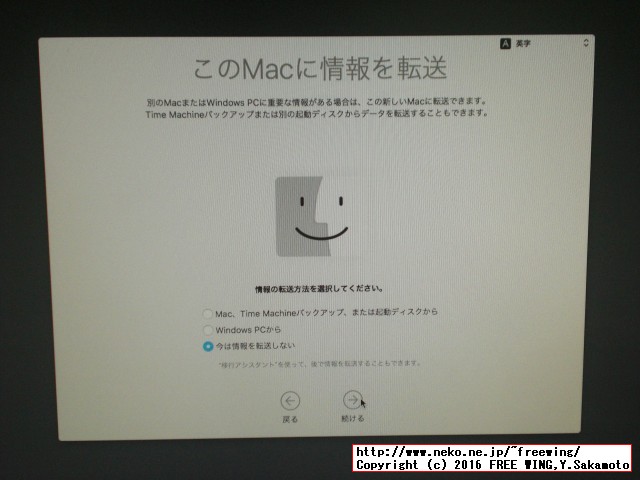Click the 'A' input source icon
Viewport: 640px width, 480px height.
[x=505, y=43]
